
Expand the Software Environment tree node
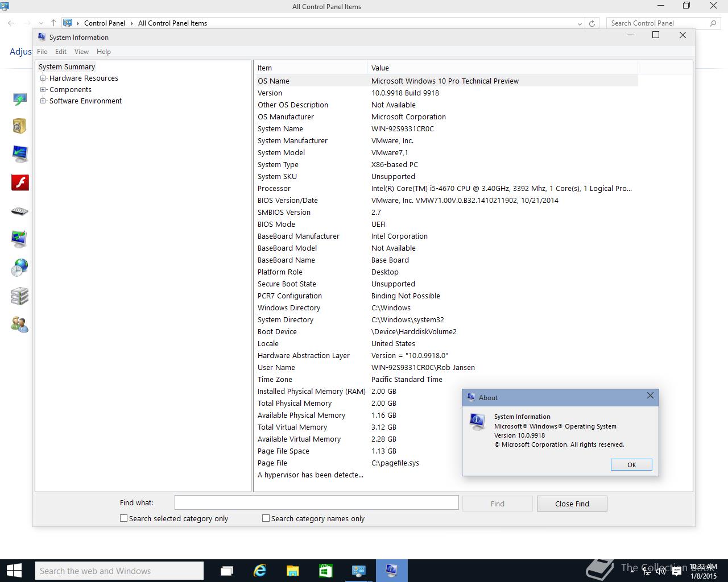click(x=43, y=101)
